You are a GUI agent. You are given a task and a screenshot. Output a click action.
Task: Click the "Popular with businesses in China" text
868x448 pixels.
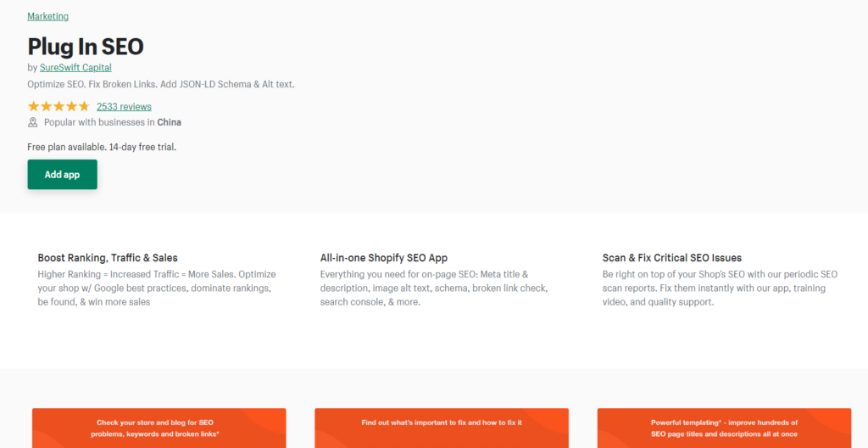pyautogui.click(x=113, y=122)
